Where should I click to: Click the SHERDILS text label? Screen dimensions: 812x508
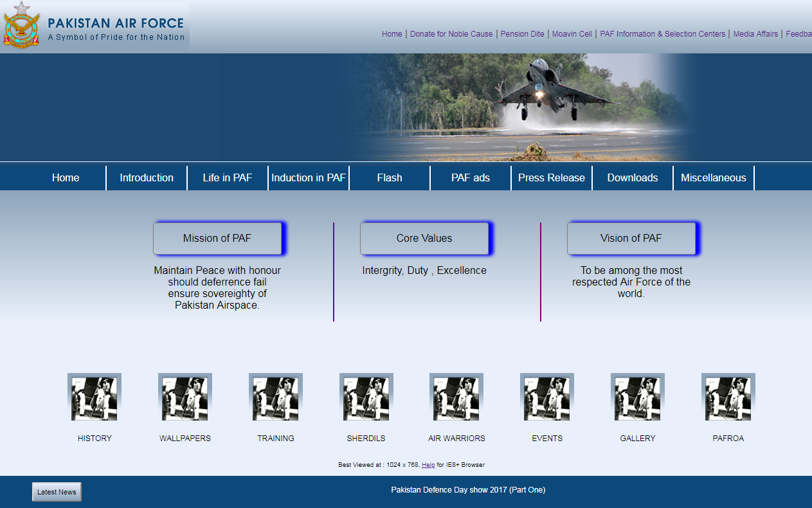tap(366, 439)
